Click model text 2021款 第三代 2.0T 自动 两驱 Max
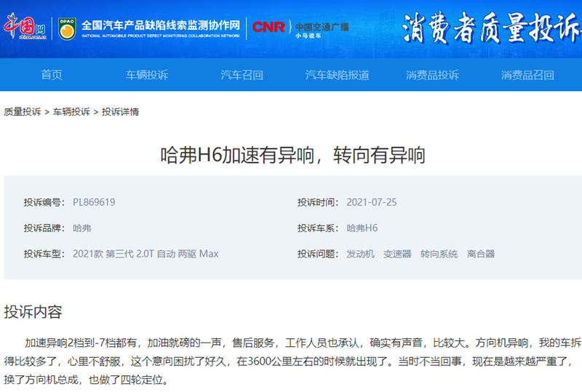This screenshot has width=582, height=392. 145,254
